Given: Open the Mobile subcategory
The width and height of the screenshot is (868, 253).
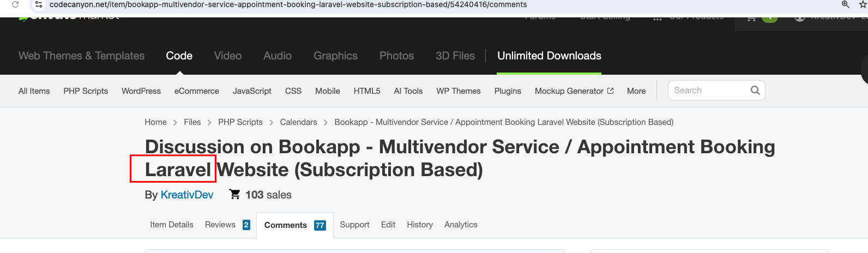Looking at the screenshot, I should pos(328,91).
